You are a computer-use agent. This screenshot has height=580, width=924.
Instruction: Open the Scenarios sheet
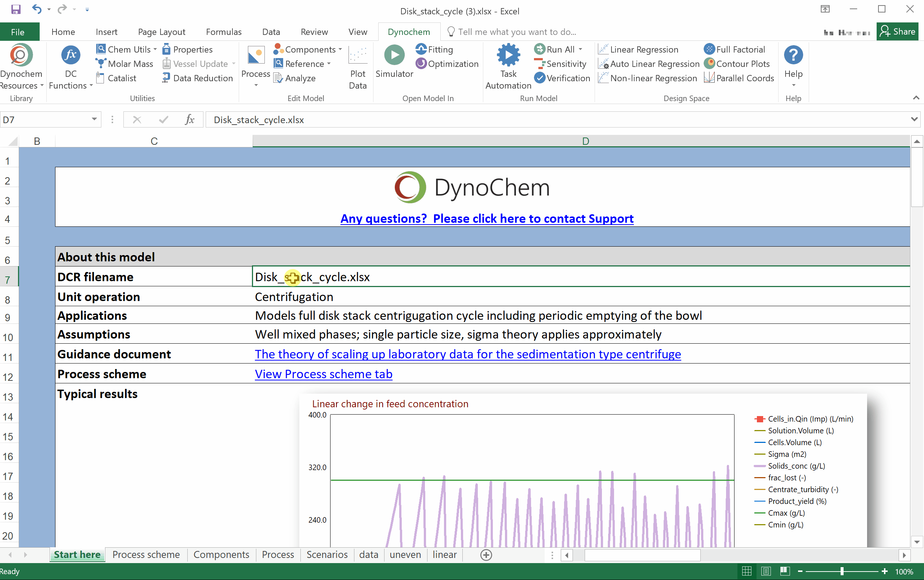point(327,555)
